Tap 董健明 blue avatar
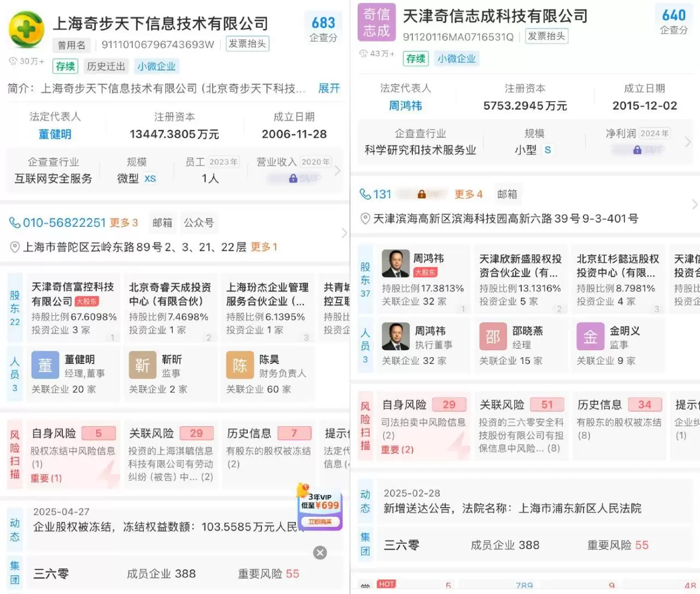Image resolution: width=700 pixels, height=594 pixels. click(x=45, y=365)
